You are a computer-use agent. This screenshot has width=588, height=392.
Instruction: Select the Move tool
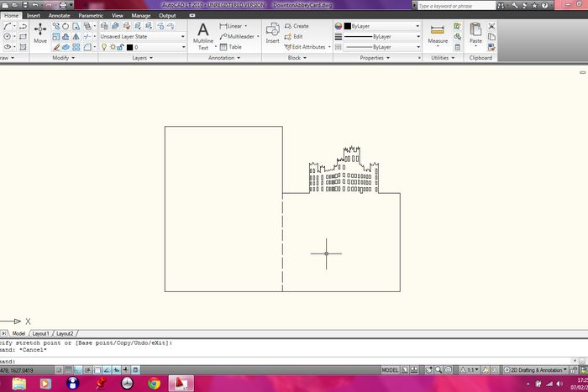39,32
